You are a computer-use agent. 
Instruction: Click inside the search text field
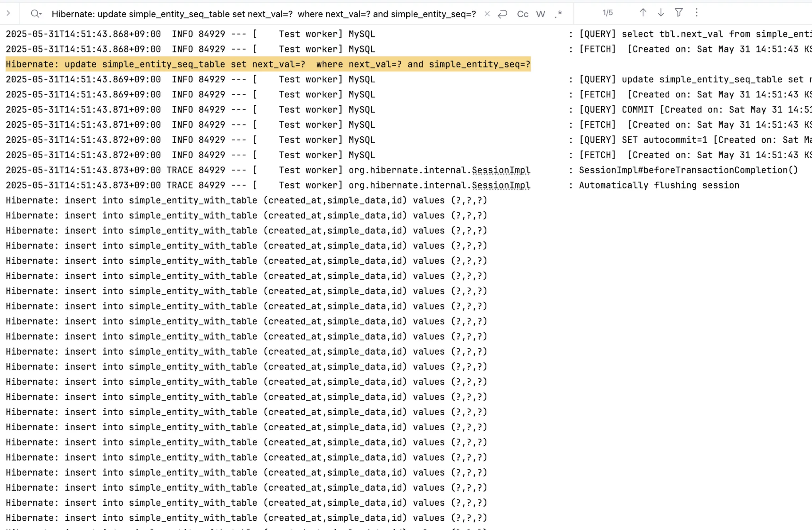click(x=263, y=14)
